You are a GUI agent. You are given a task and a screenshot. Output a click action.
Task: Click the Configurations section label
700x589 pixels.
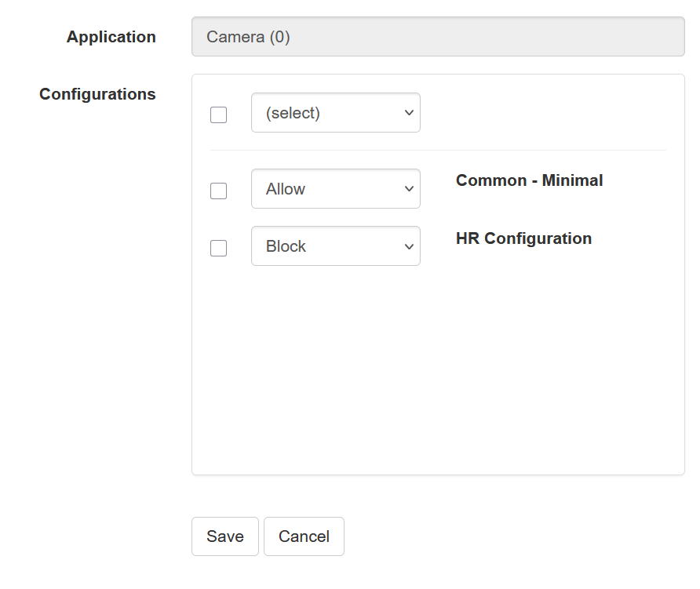(x=97, y=94)
